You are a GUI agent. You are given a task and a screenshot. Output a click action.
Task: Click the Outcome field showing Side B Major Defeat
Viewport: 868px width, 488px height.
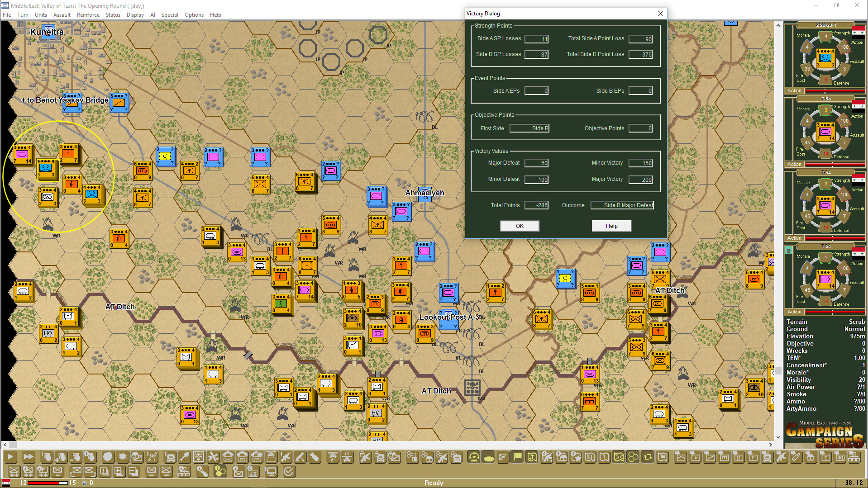click(622, 205)
